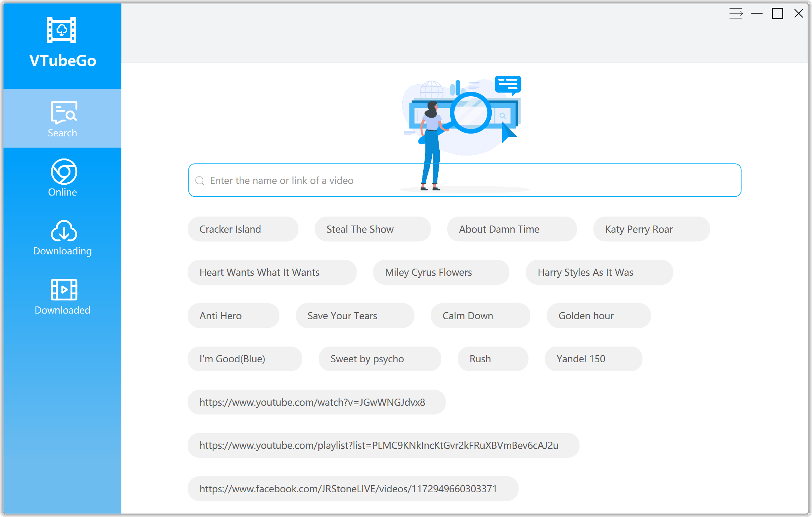Maximize the VTubeGo window
812x517 pixels.
(778, 13)
